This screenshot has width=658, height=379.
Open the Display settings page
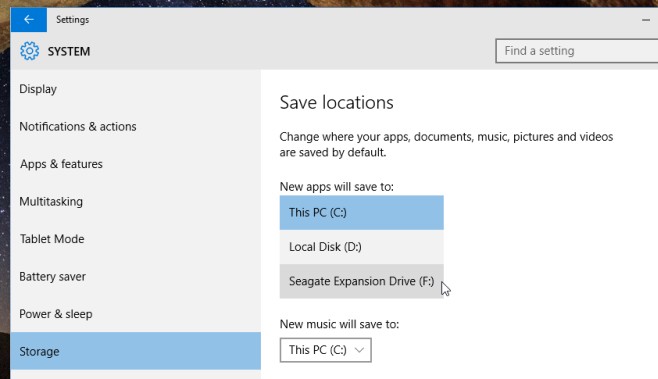coord(136,89)
